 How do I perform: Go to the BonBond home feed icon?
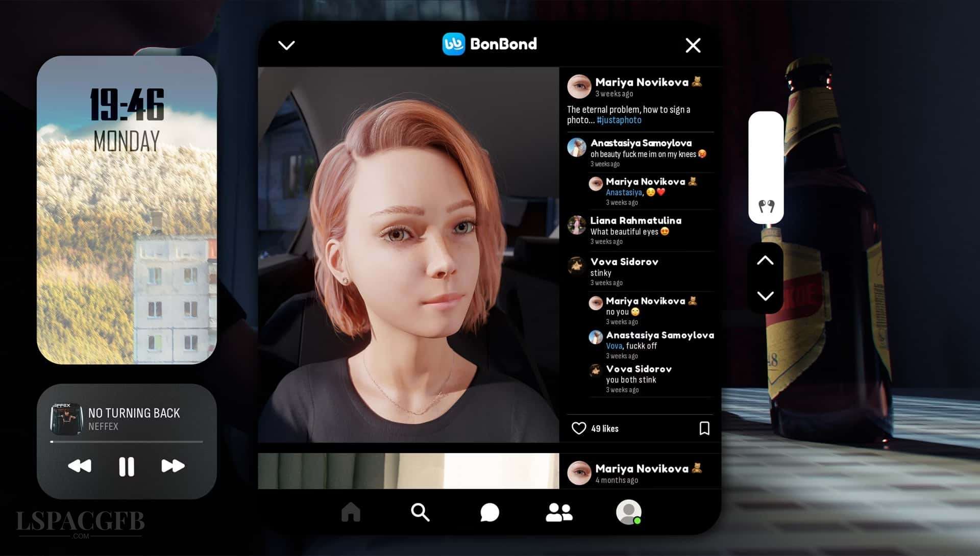[x=351, y=512]
